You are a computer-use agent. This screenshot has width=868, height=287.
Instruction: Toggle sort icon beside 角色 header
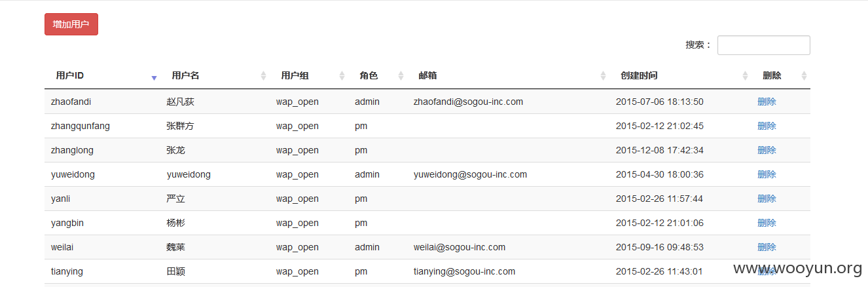tap(401, 76)
